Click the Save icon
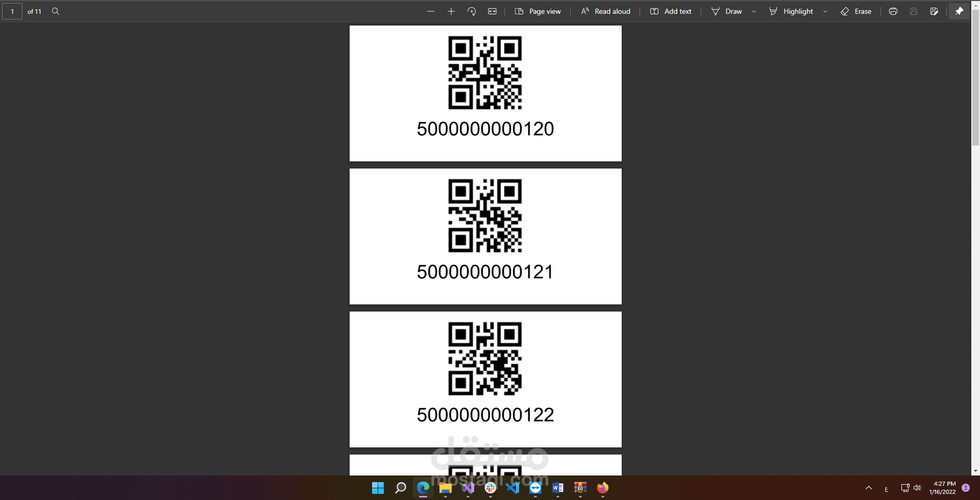Screen dimensions: 980x500 [x=914, y=11]
